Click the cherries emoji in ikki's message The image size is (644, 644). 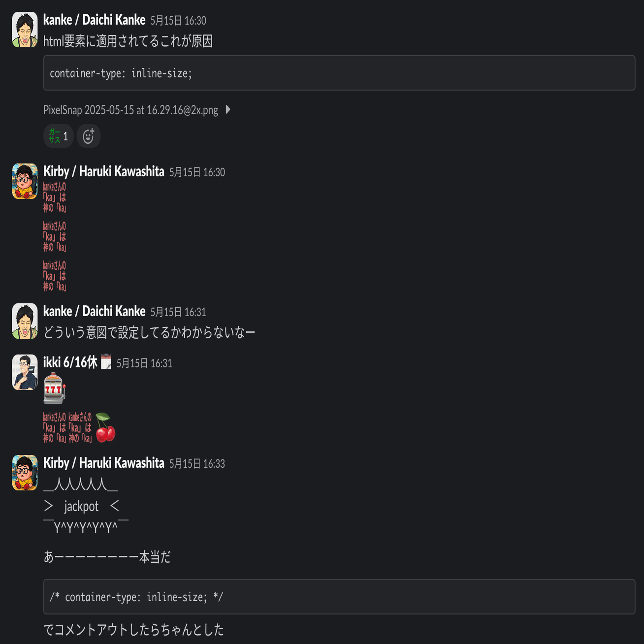(x=105, y=427)
